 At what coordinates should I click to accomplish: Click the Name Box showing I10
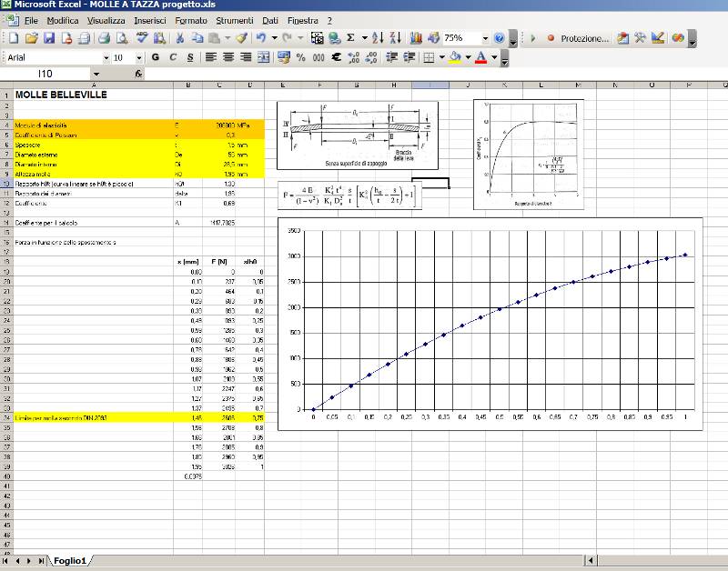tap(45, 74)
